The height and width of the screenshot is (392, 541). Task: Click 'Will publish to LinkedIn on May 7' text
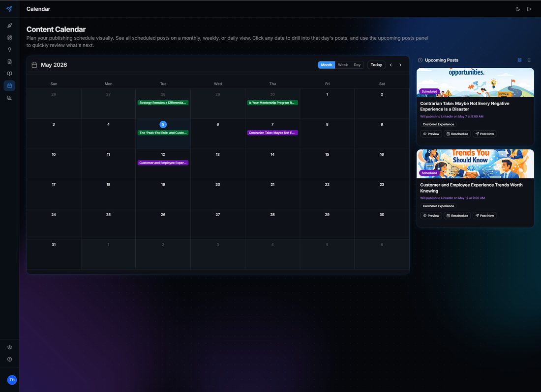451,116
